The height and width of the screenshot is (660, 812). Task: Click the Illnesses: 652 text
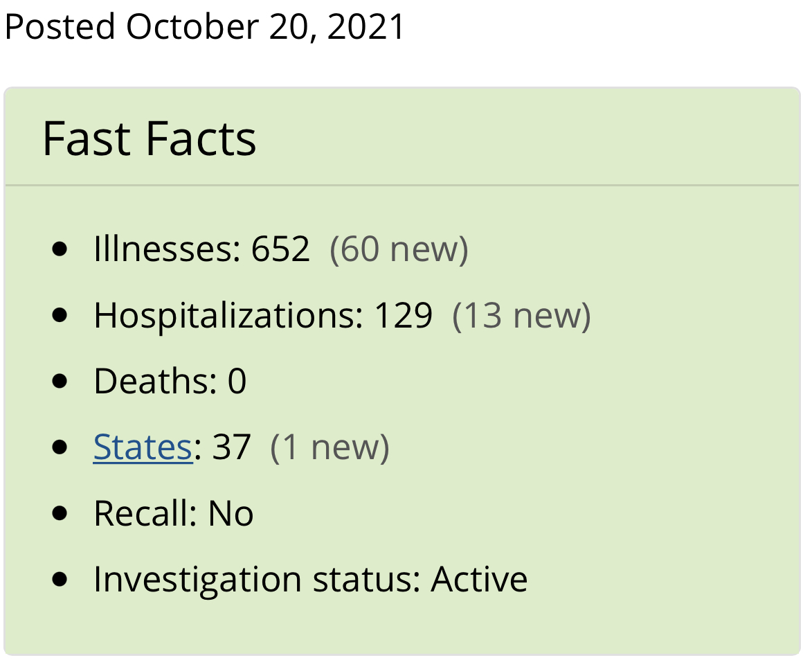202,249
